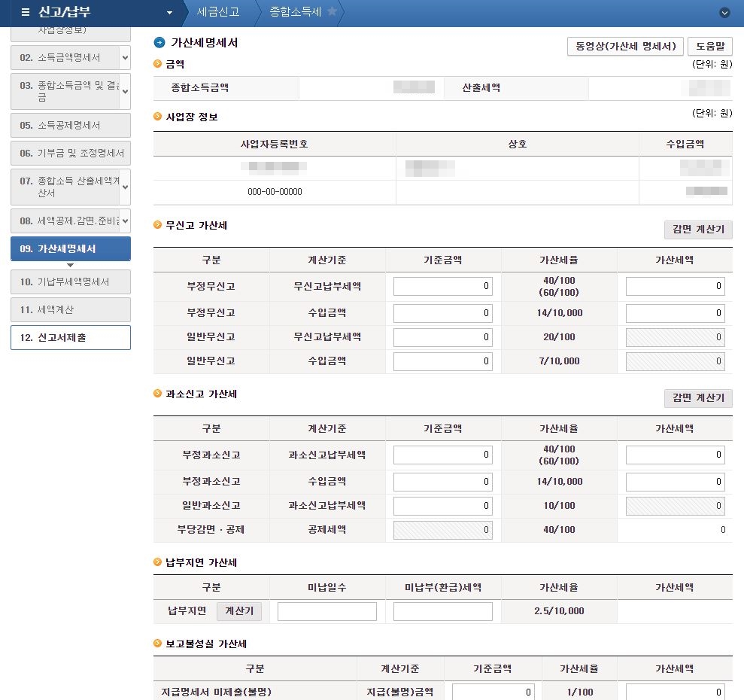
Task: Go to 12. 신고서제출 step
Action: 71,338
